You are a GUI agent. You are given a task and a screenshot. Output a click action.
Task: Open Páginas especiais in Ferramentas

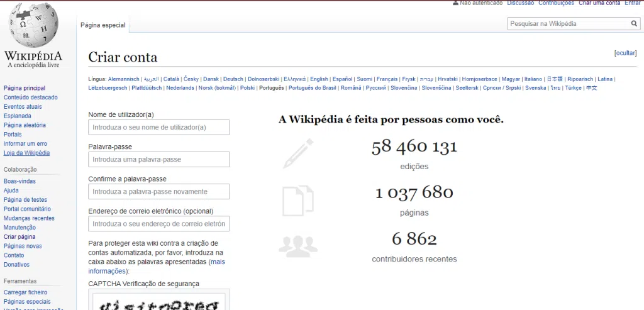(27, 302)
